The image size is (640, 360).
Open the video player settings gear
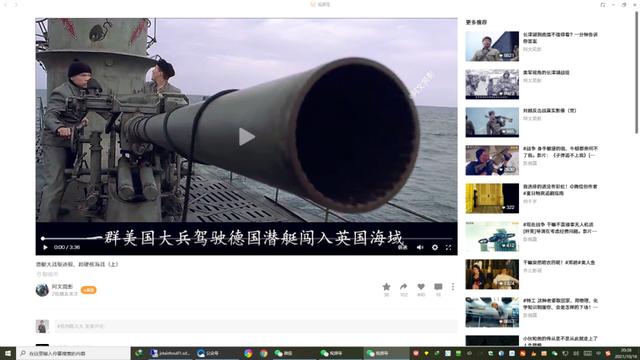435,247
